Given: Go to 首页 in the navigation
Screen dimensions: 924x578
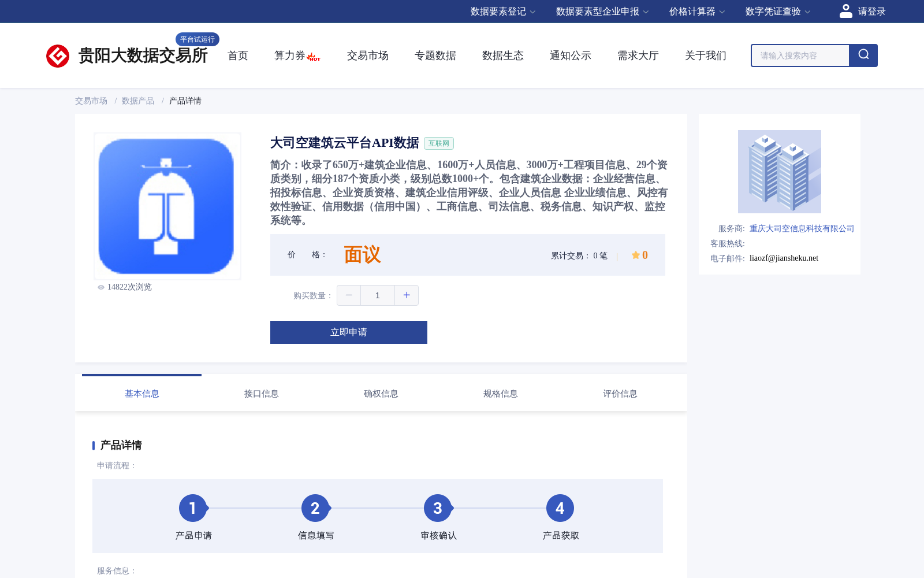Looking at the screenshot, I should tap(238, 55).
